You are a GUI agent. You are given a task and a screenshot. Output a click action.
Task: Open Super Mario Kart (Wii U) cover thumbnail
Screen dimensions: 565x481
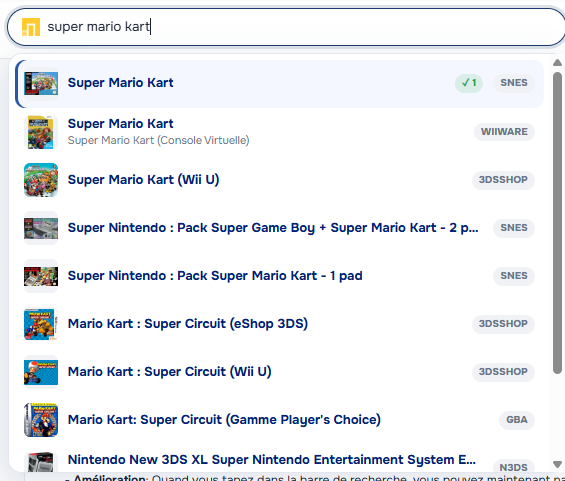click(41, 180)
